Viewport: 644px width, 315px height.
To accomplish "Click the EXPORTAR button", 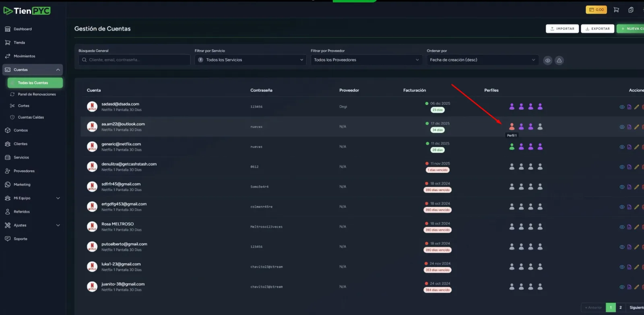I will click(597, 29).
